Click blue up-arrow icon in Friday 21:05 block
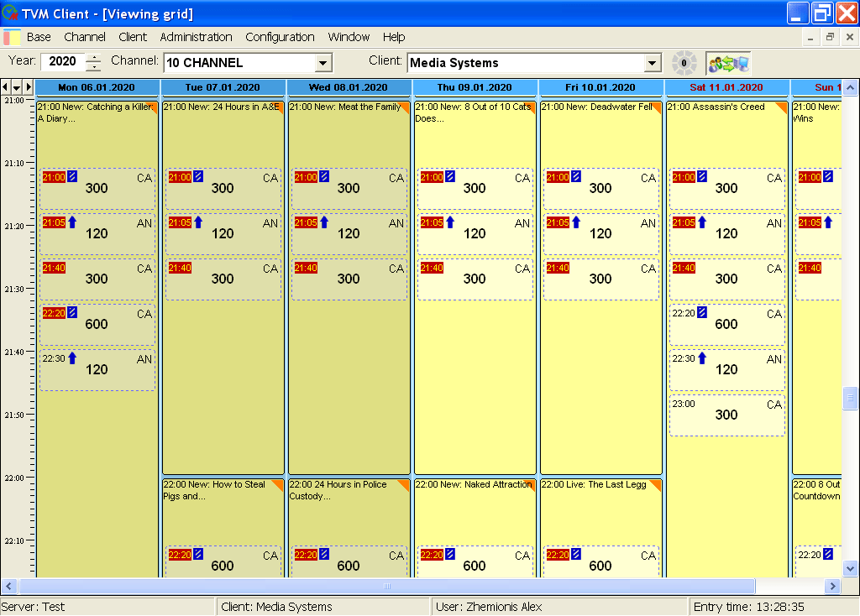 [x=576, y=222]
